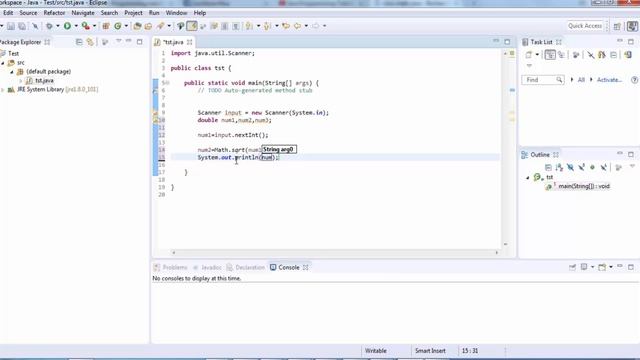Toggle Hide Local Types in Outline
Image resolution: width=640 pixels, height=360 pixels.
[x=604, y=167]
